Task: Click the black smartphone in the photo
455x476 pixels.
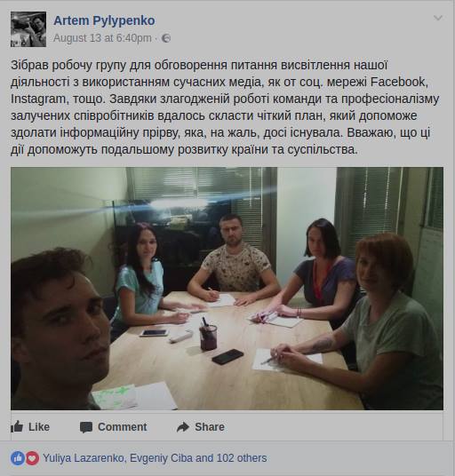Action: [227, 357]
